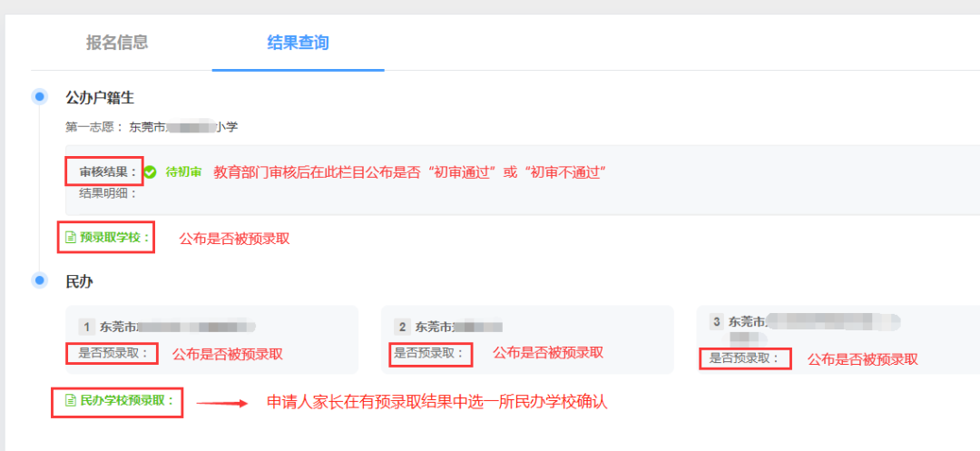Click the 民办学校预录取 label text
Image resolution: width=980 pixels, height=451 pixels.
(x=123, y=400)
